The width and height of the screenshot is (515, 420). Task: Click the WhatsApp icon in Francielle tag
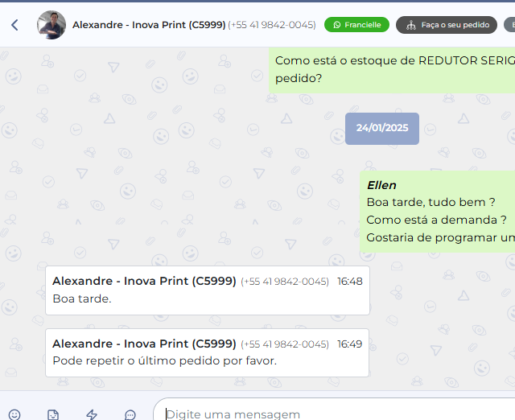pos(337,25)
